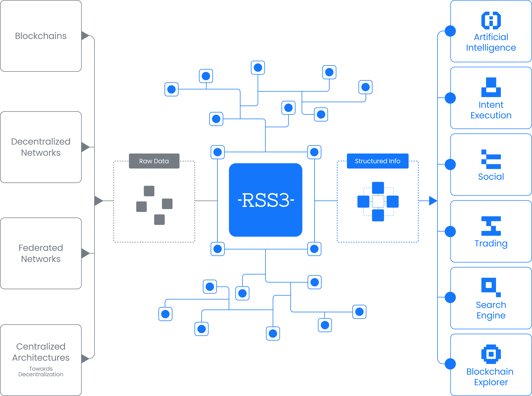Click the Trading icon
This screenshot has height=396, width=532.
[x=491, y=226]
